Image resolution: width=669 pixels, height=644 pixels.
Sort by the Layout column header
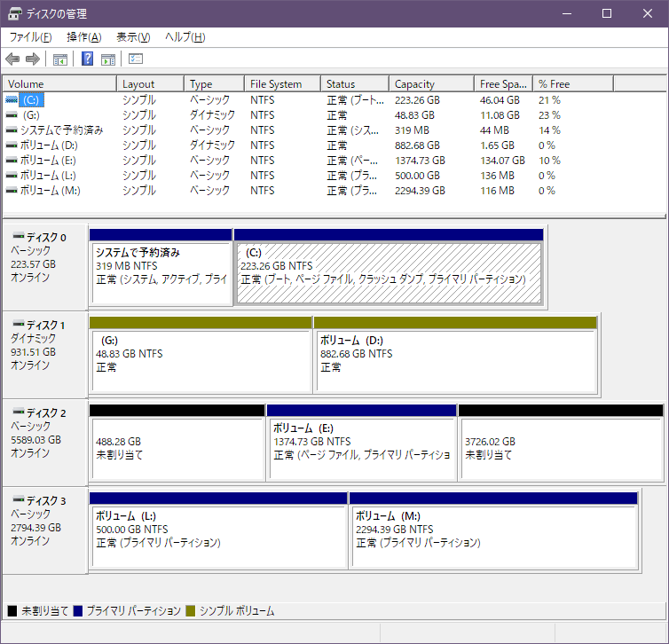pyautogui.click(x=151, y=84)
